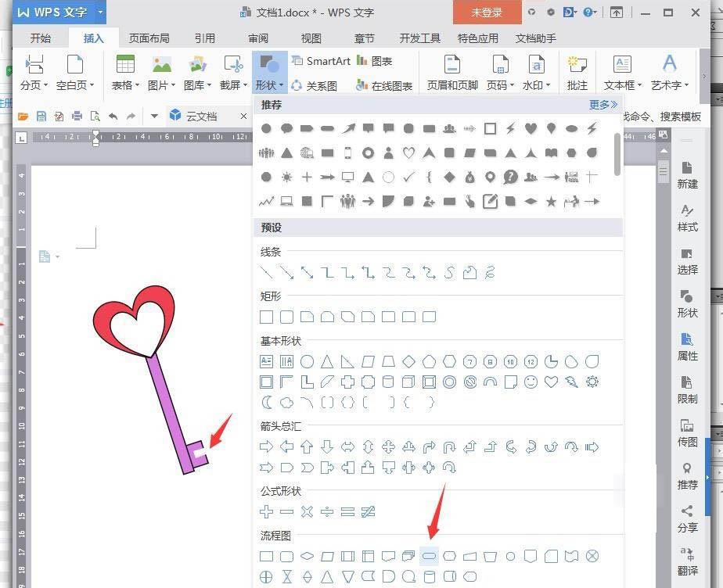Switch to the 开始 tab
The height and width of the screenshot is (588, 723).
coord(41,38)
